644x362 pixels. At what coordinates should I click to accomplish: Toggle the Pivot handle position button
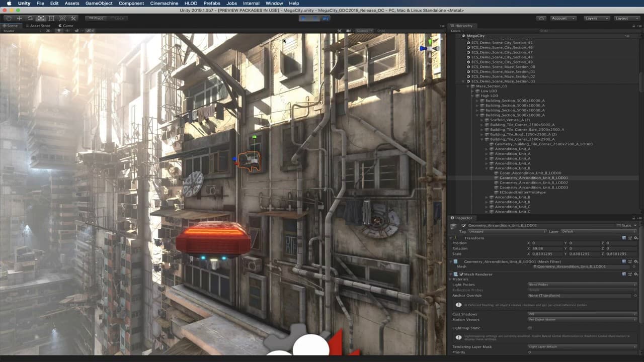tap(95, 19)
